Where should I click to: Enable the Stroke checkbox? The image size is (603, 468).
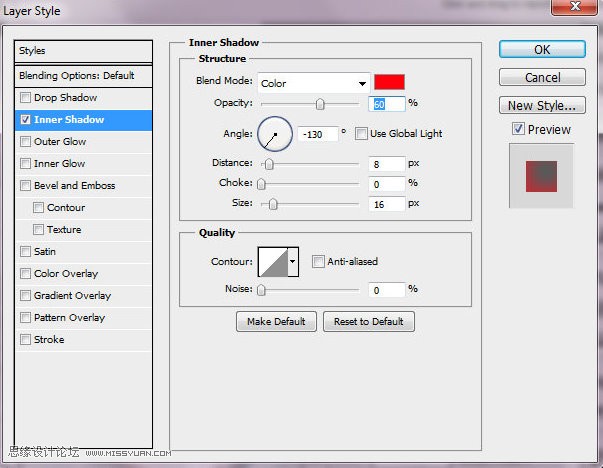[25, 339]
